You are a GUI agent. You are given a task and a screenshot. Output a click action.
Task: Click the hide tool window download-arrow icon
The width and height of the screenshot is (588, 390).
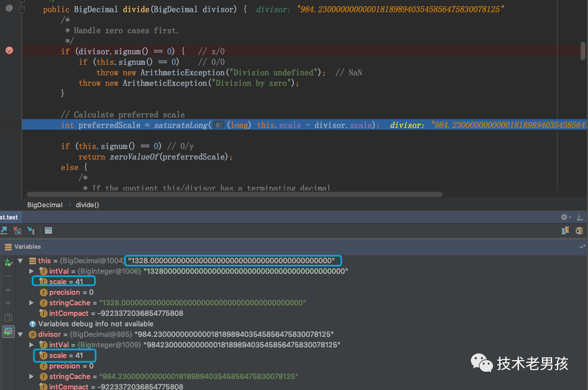pos(580,217)
